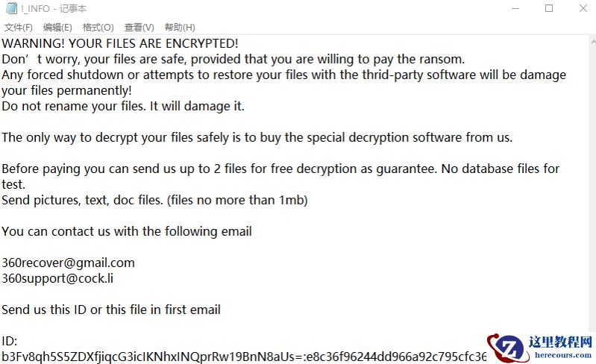Maximize the Notepad window
The image size is (596, 364).
click(548, 8)
